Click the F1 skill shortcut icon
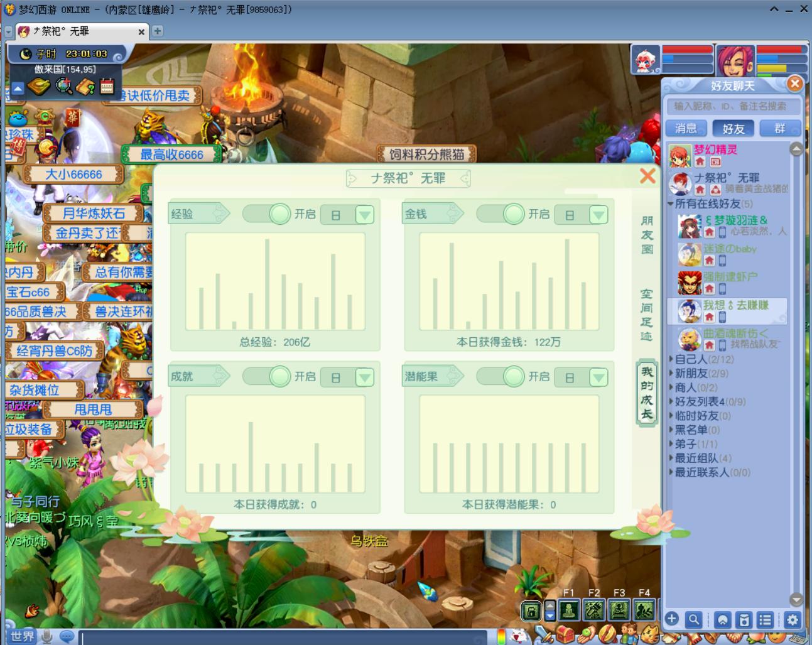812x645 pixels. tap(569, 609)
